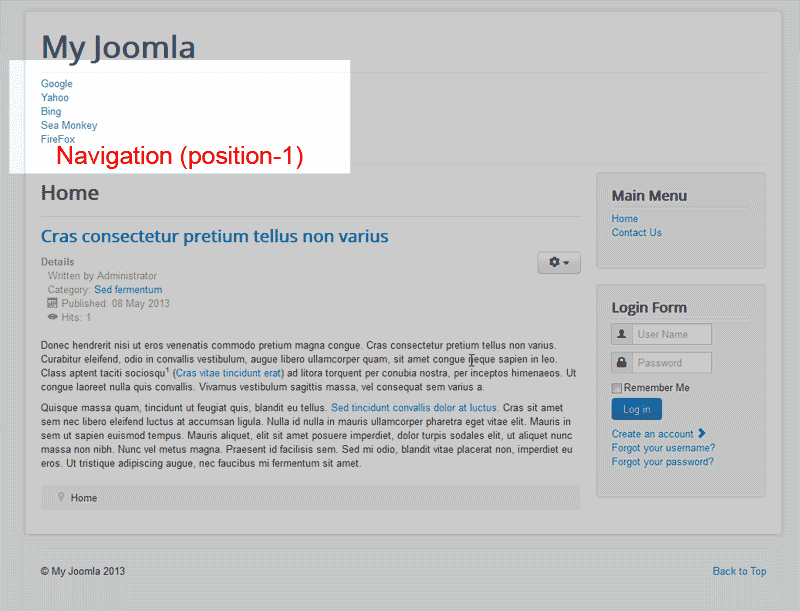The height and width of the screenshot is (611, 800).
Task: Open Contact Us in Main Menu
Action: pyautogui.click(x=636, y=232)
